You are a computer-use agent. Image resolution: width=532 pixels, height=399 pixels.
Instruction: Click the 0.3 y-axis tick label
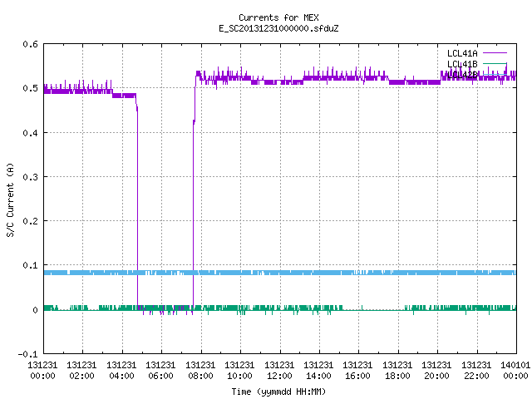coord(30,177)
